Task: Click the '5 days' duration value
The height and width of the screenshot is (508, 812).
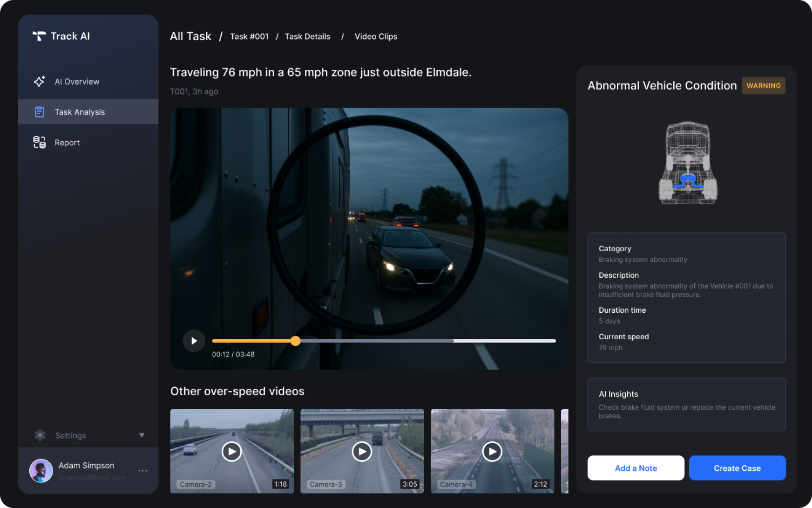Action: (x=609, y=321)
